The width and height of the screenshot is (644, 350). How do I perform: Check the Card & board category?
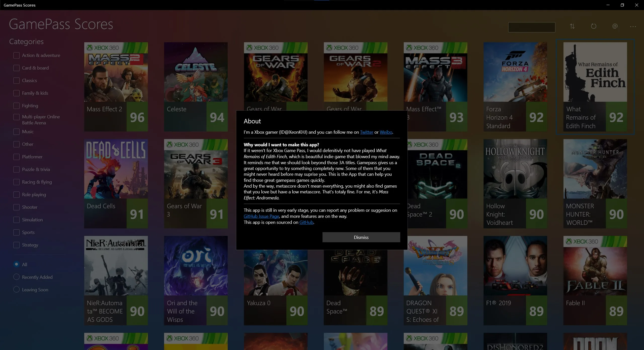click(x=16, y=68)
